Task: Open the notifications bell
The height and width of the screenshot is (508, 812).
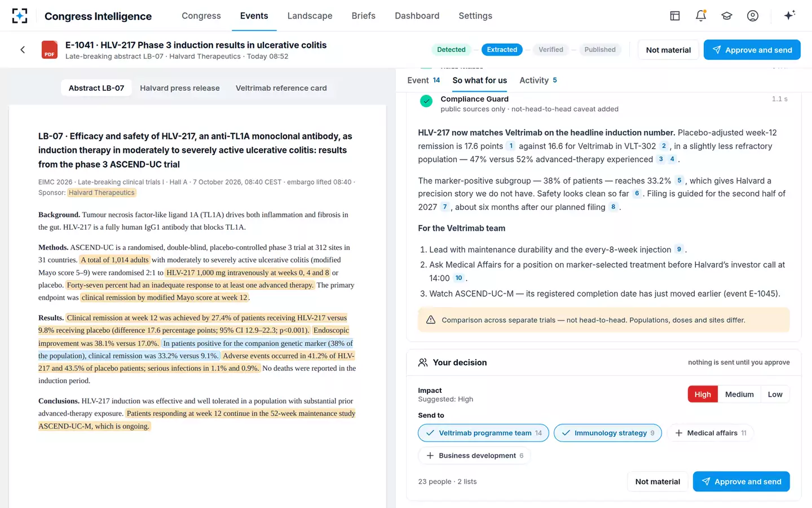Action: [x=701, y=16]
